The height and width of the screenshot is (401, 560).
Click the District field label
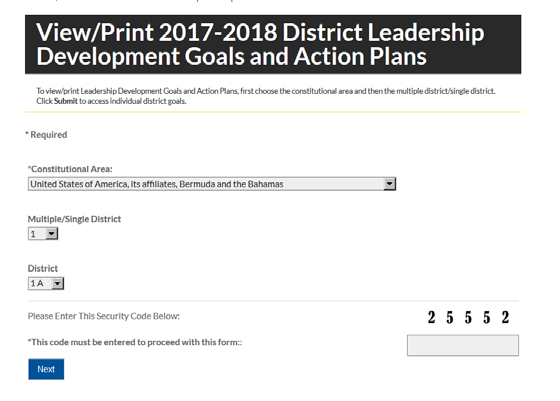click(x=42, y=269)
